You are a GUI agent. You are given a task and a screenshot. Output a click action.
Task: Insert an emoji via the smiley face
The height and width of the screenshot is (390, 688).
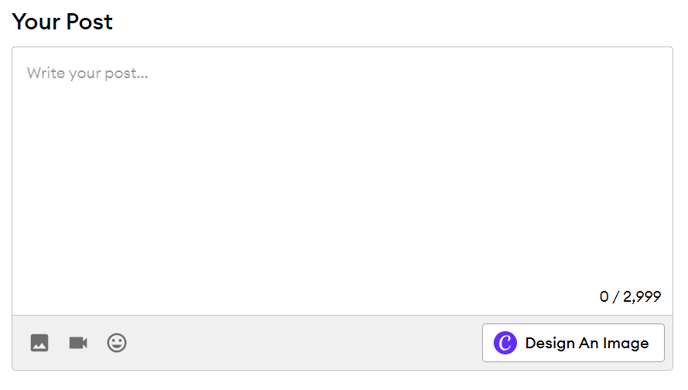pyautogui.click(x=117, y=343)
